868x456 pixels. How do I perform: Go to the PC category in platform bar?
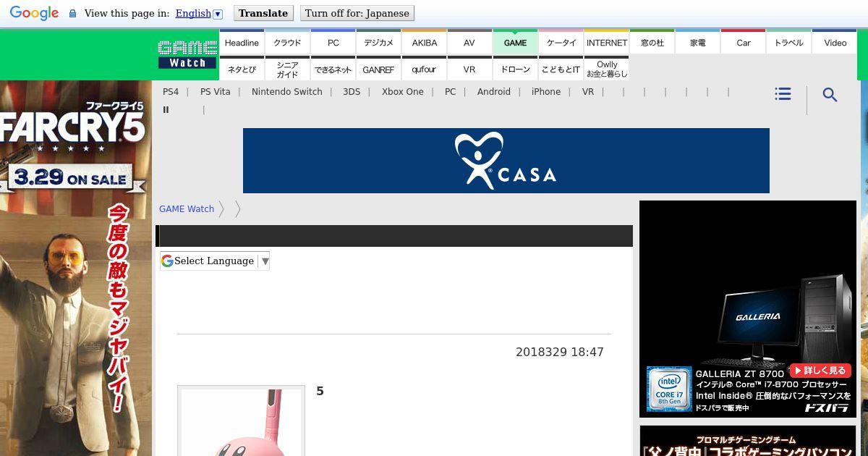click(450, 92)
